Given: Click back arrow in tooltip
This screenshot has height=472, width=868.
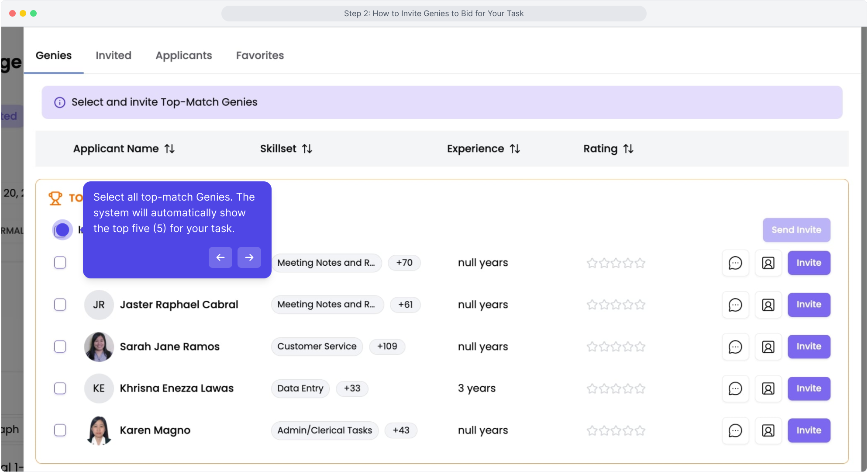Looking at the screenshot, I should click(x=220, y=257).
